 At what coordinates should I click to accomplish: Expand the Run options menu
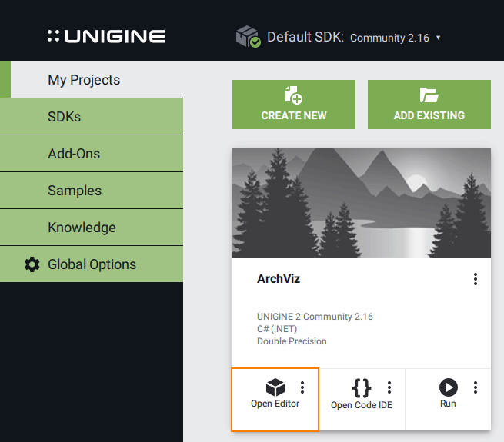click(476, 387)
